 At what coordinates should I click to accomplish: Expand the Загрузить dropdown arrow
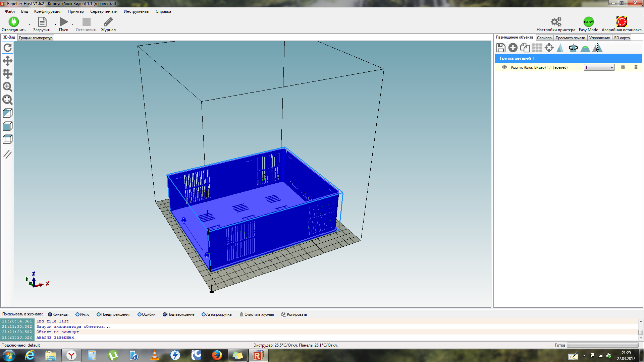coord(55,24)
